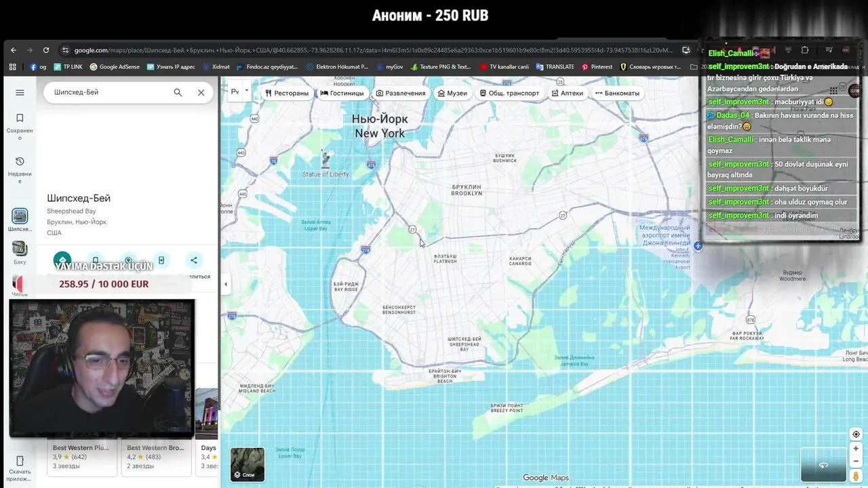The width and height of the screenshot is (868, 488).
Task: Click the Statue of Liberty map marker
Action: pos(325,159)
